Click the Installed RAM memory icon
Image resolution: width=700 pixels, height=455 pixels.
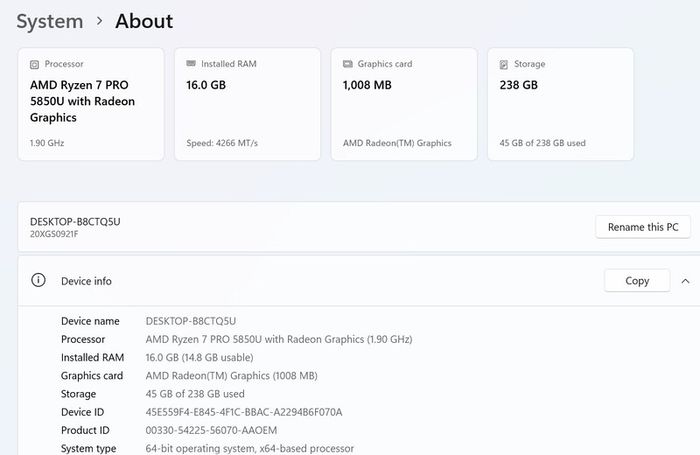191,64
